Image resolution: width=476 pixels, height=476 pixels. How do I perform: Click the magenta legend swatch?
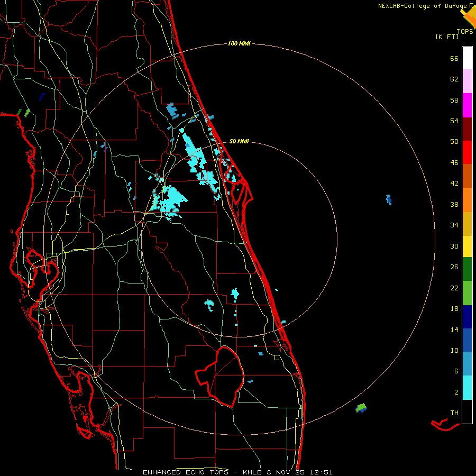click(x=467, y=105)
